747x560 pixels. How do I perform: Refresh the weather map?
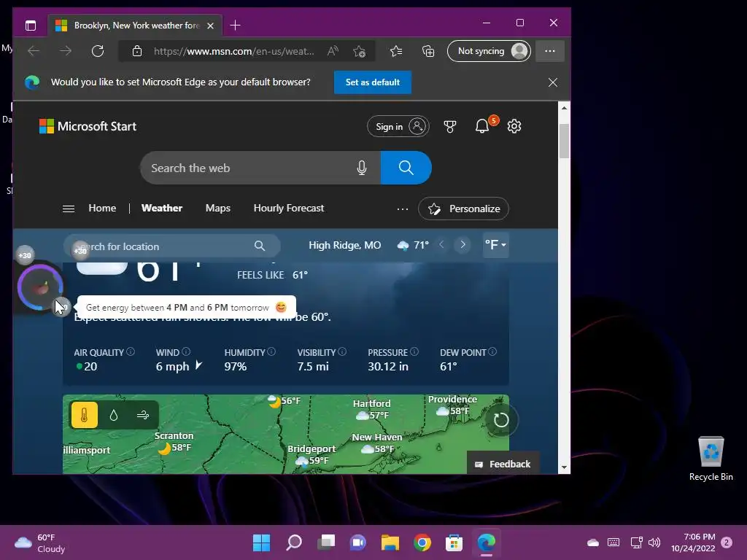coord(501,420)
